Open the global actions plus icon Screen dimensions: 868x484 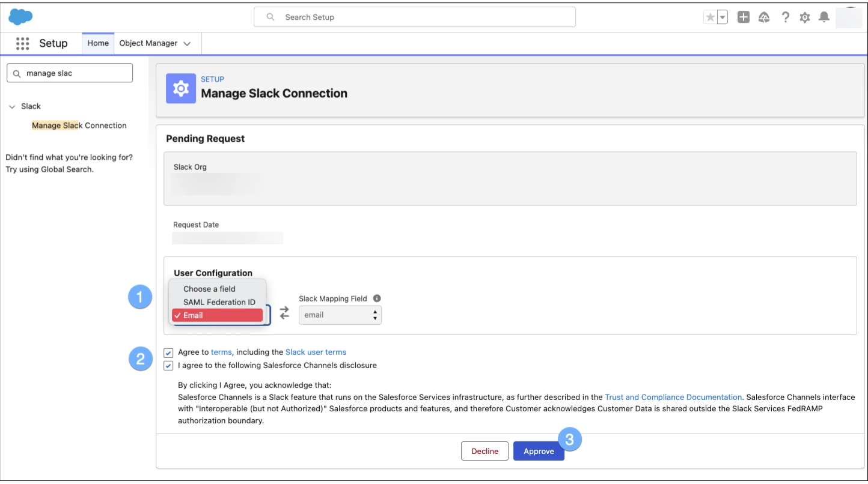click(744, 17)
